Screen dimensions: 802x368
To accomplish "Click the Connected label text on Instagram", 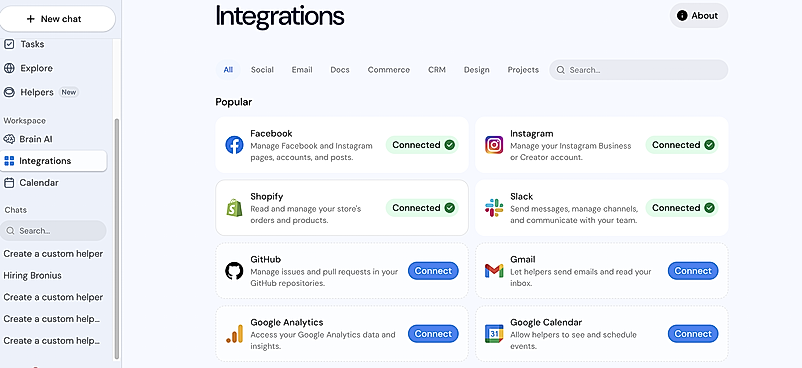I will (676, 145).
